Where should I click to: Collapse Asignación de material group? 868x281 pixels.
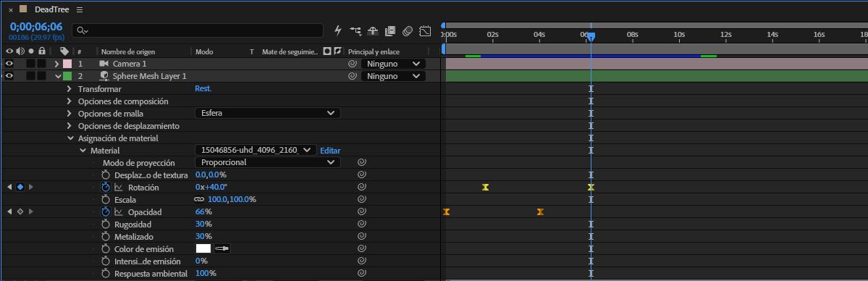click(x=69, y=138)
